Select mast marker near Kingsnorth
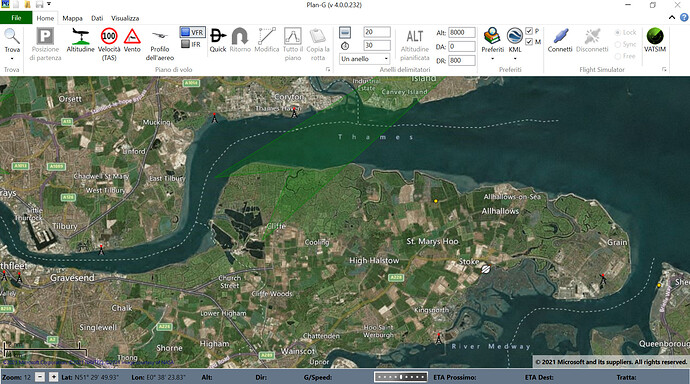690x384 pixels. pos(438,338)
